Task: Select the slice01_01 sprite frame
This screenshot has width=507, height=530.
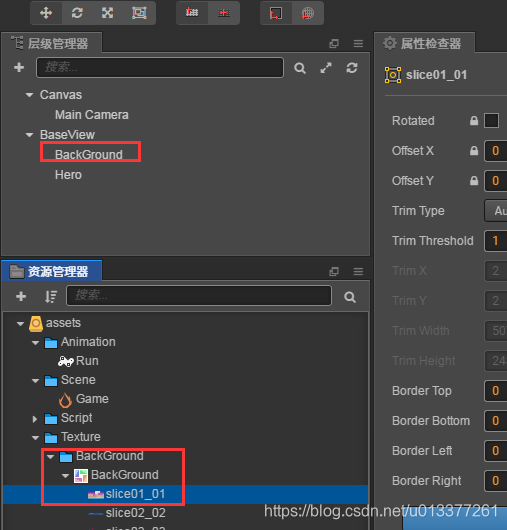Action: (135, 494)
